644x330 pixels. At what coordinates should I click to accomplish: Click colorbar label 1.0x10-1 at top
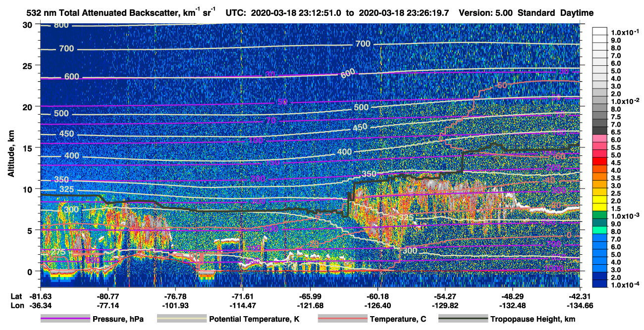click(x=625, y=32)
